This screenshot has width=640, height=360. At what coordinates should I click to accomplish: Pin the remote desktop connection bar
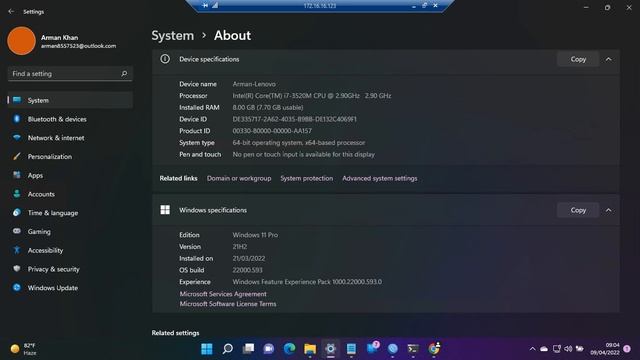tap(205, 5)
